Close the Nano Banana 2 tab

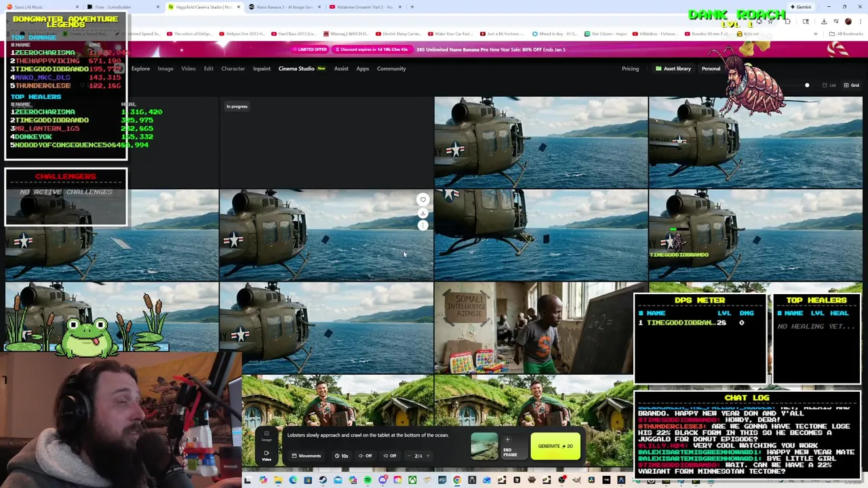coord(319,7)
